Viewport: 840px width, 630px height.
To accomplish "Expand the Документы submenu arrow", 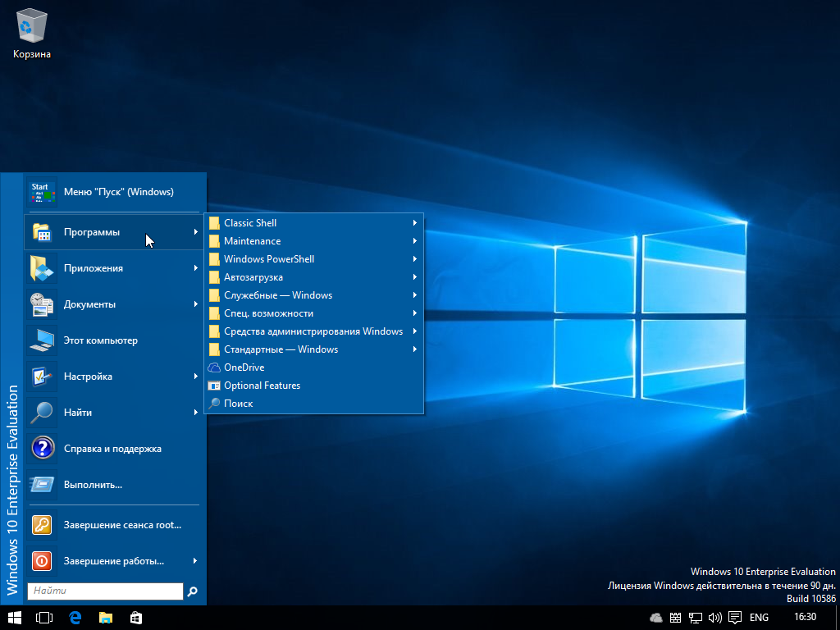I will coord(195,304).
